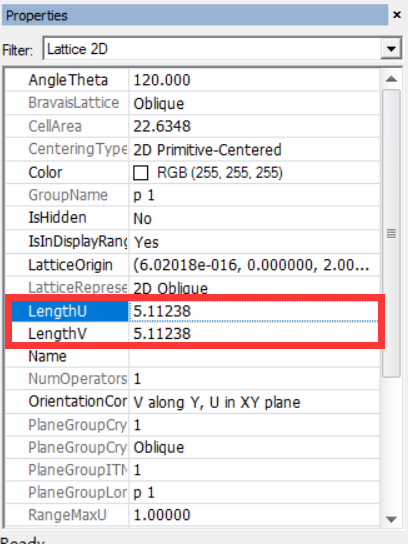Click the 2D Primitive-Centered value
Image resolution: width=408 pixels, height=544 pixels.
207,150
